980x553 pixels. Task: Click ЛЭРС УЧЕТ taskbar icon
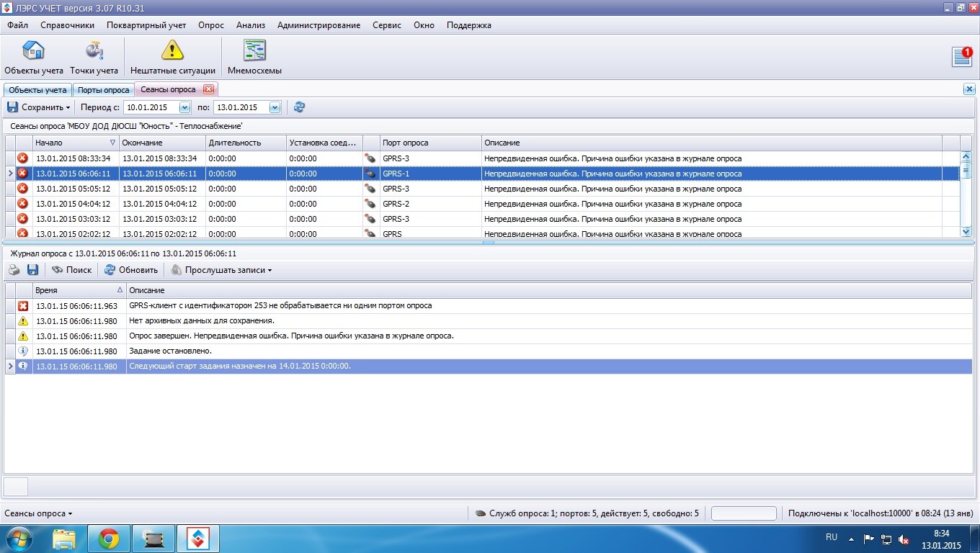click(x=198, y=539)
